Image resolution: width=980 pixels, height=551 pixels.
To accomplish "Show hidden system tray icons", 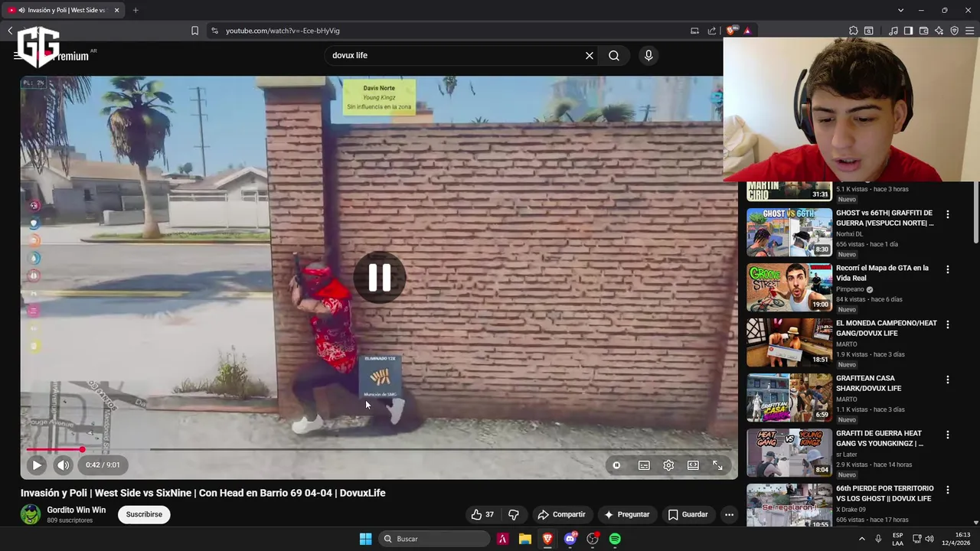I will [x=861, y=539].
